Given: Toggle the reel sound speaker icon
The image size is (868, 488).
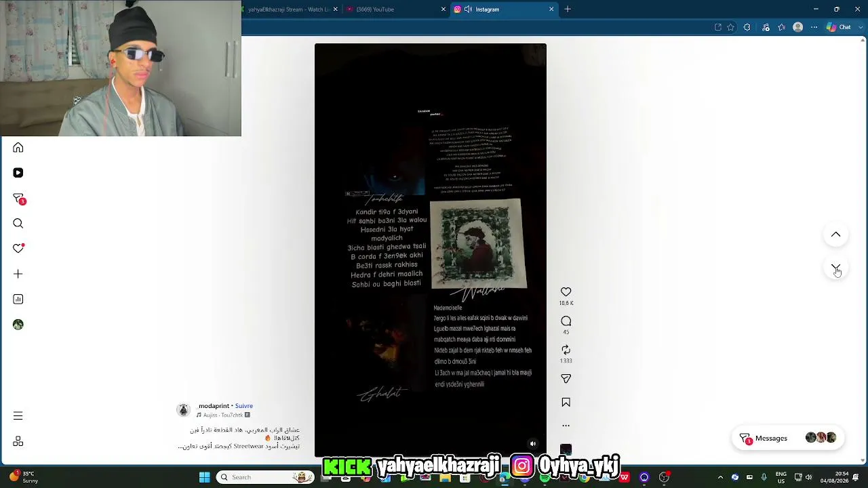Looking at the screenshot, I should coord(533,444).
